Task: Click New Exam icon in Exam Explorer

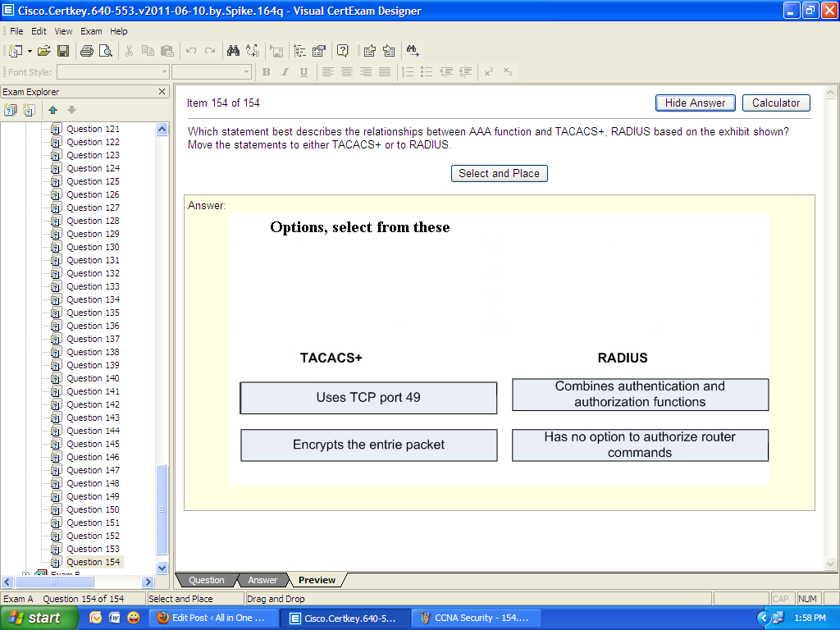Action: point(10,110)
